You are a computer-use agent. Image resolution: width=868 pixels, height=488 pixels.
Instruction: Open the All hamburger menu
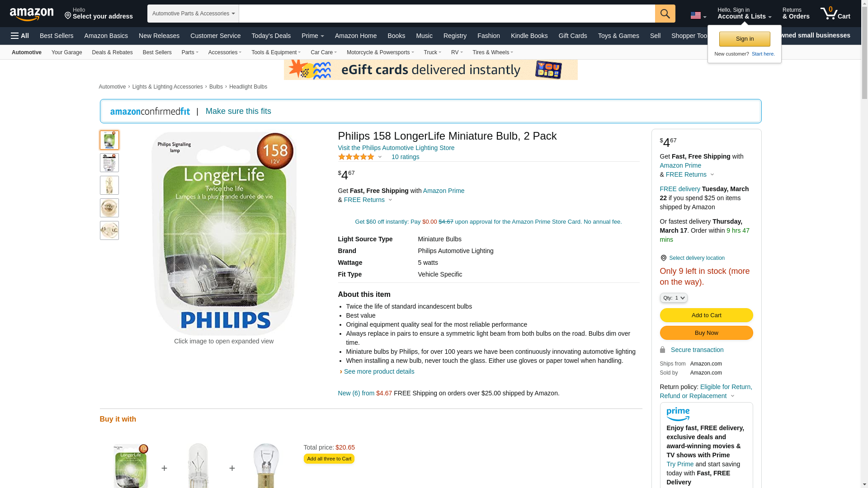coord(20,36)
